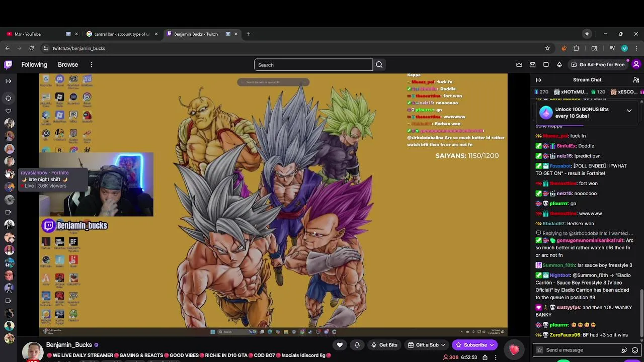Open rayasianboy channel in sidebar
The image size is (644, 362).
(9, 173)
